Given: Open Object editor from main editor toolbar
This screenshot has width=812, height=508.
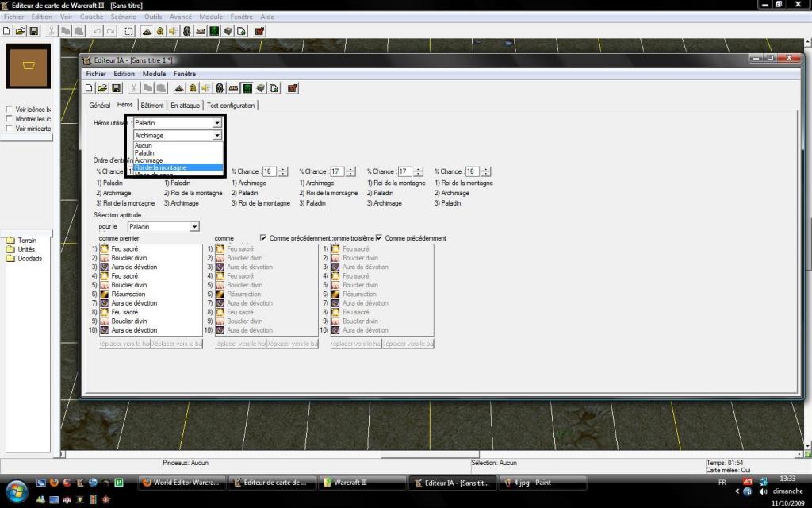Looking at the screenshot, I should 187,31.
